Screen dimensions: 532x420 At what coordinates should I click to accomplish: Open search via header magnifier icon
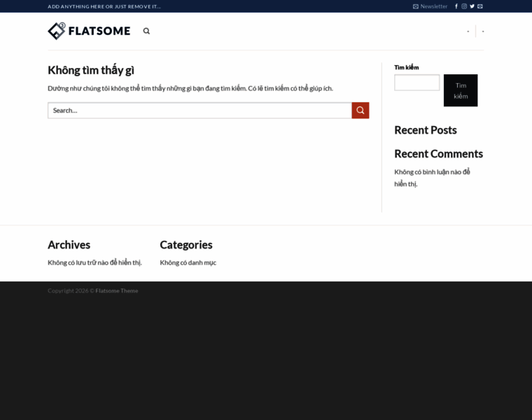(x=146, y=31)
